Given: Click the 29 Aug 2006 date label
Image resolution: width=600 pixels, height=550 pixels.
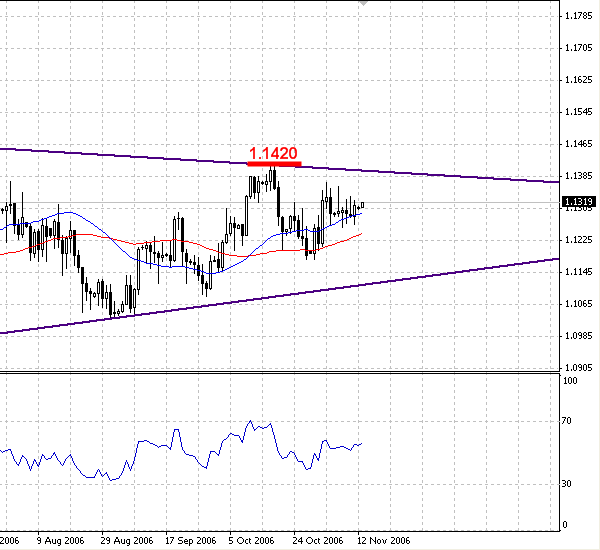Looking at the screenshot, I should pos(127,541).
